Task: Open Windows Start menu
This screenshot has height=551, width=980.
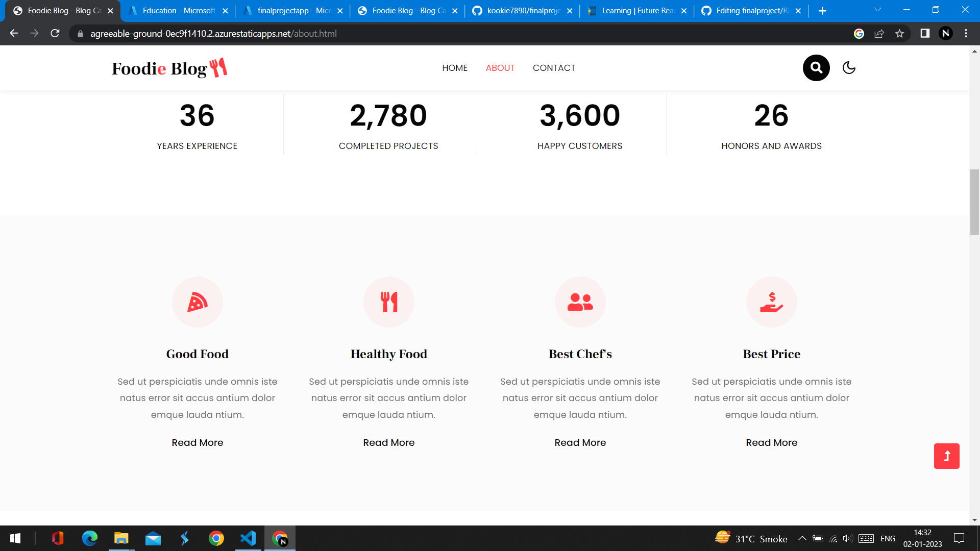Action: point(15,538)
